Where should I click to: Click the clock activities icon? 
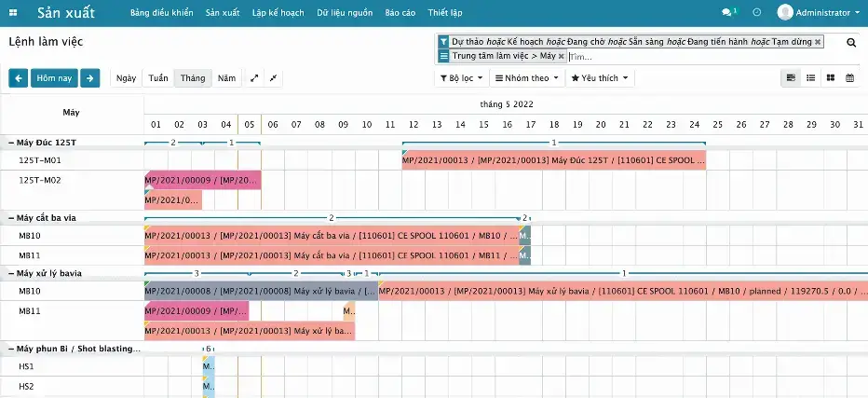757,13
